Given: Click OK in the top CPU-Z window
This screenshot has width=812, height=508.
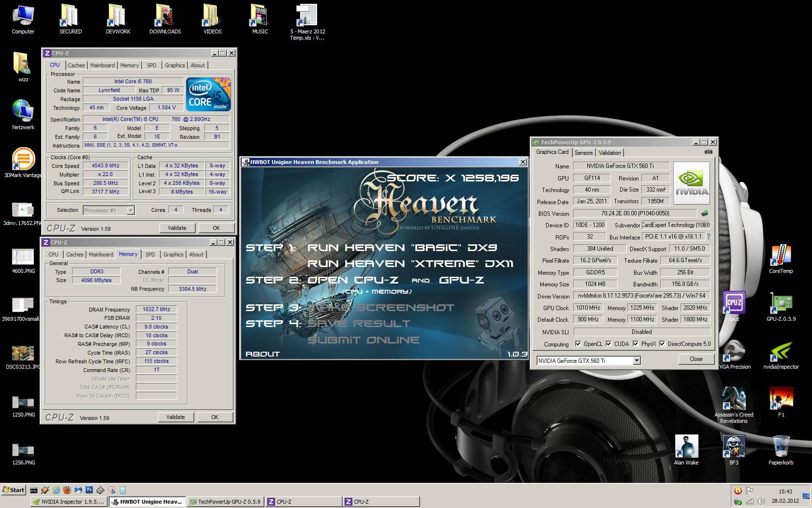Looking at the screenshot, I should point(216,228).
